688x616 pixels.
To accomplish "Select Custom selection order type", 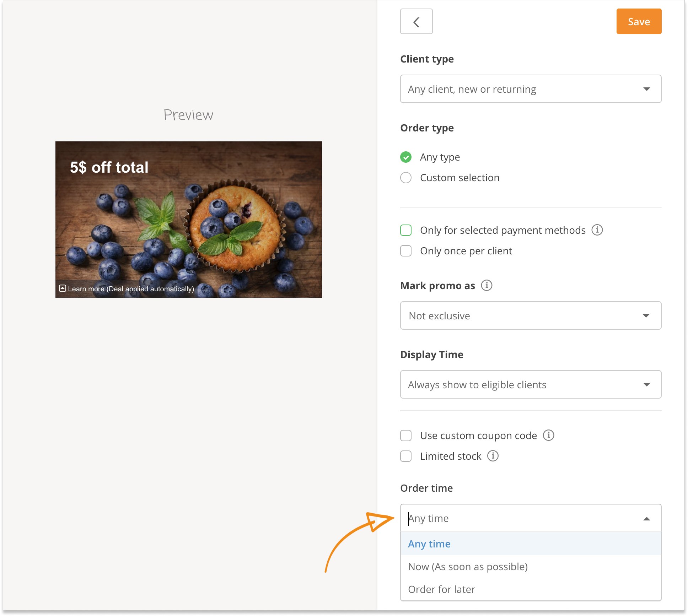I will click(406, 178).
